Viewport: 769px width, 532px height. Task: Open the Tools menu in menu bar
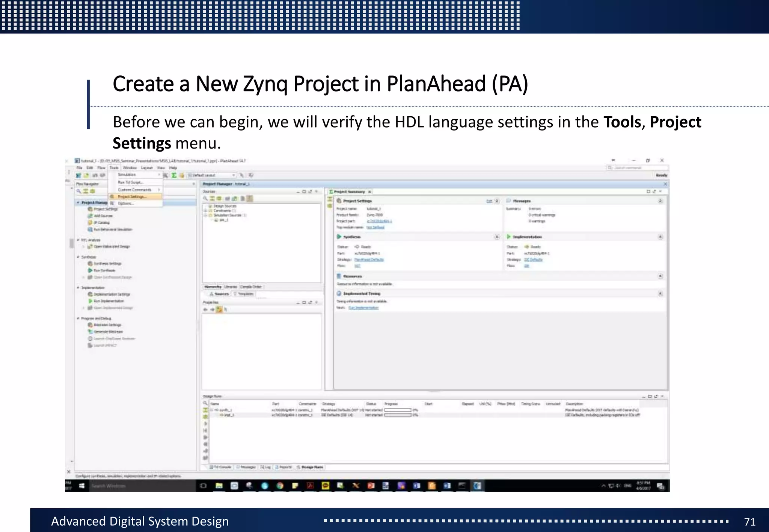click(x=114, y=168)
